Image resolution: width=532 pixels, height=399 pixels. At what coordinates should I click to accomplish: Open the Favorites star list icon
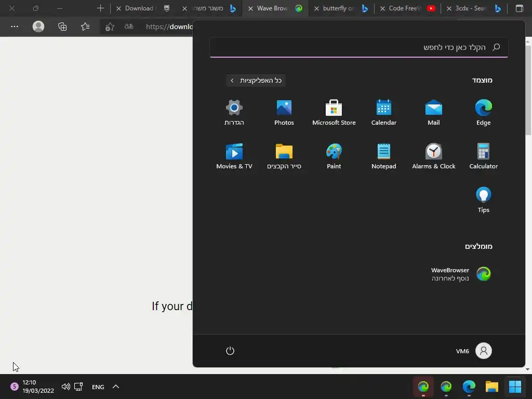(x=85, y=26)
